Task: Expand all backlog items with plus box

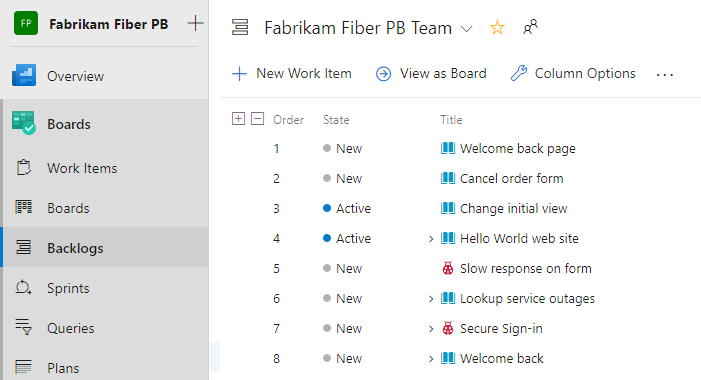Action: click(238, 118)
